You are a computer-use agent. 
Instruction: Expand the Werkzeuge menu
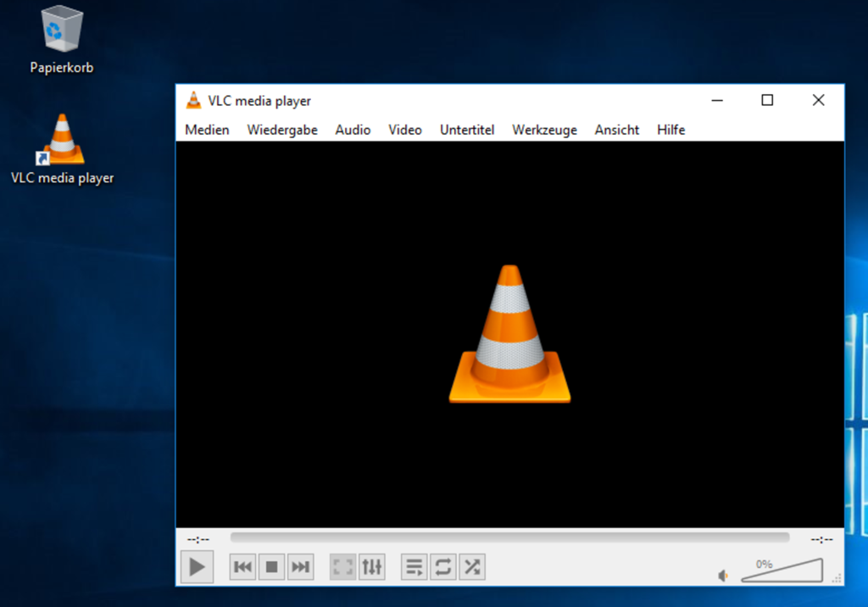coord(544,130)
